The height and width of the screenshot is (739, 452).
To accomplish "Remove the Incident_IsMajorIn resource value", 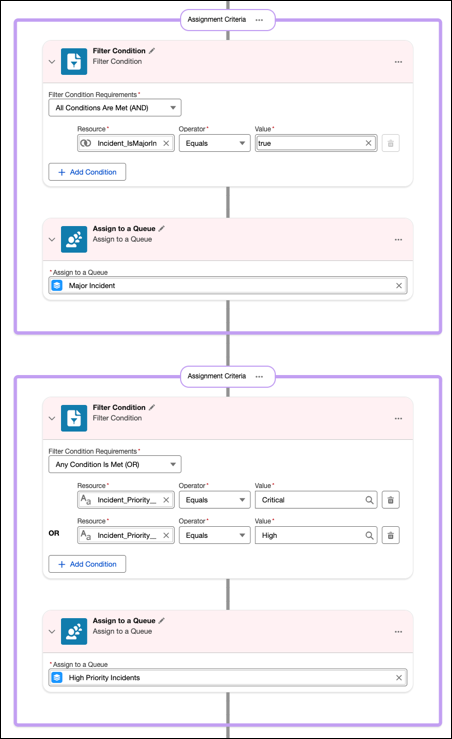I will pyautogui.click(x=166, y=143).
